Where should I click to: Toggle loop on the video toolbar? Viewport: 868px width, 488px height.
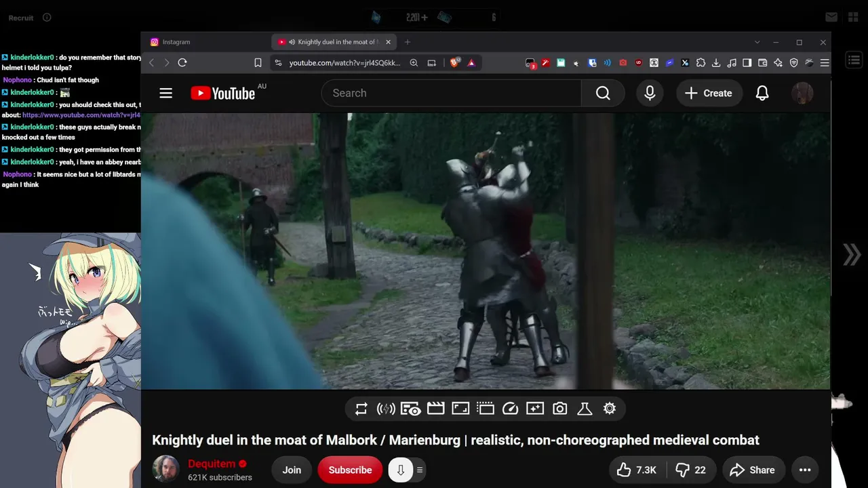(x=361, y=409)
